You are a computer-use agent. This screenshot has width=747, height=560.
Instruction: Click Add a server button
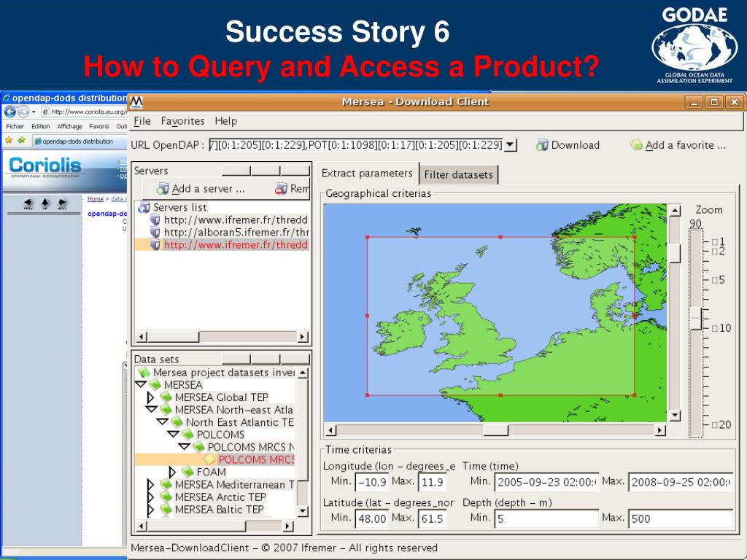201,189
